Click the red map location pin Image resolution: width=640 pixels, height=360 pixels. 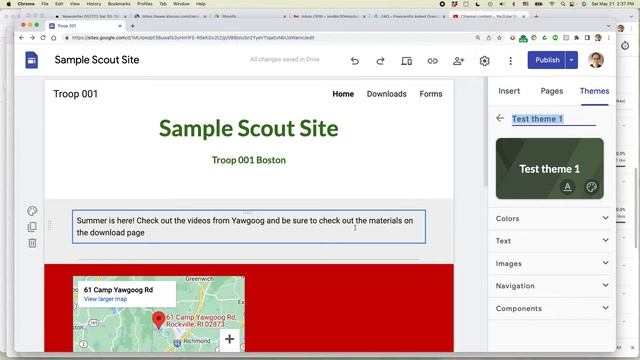[158, 320]
